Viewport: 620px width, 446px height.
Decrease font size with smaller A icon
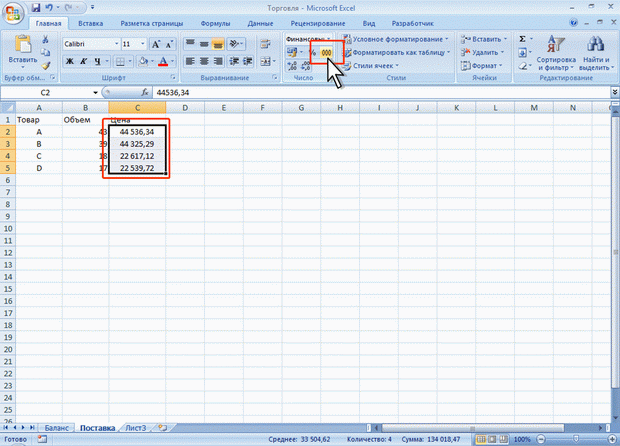169,44
